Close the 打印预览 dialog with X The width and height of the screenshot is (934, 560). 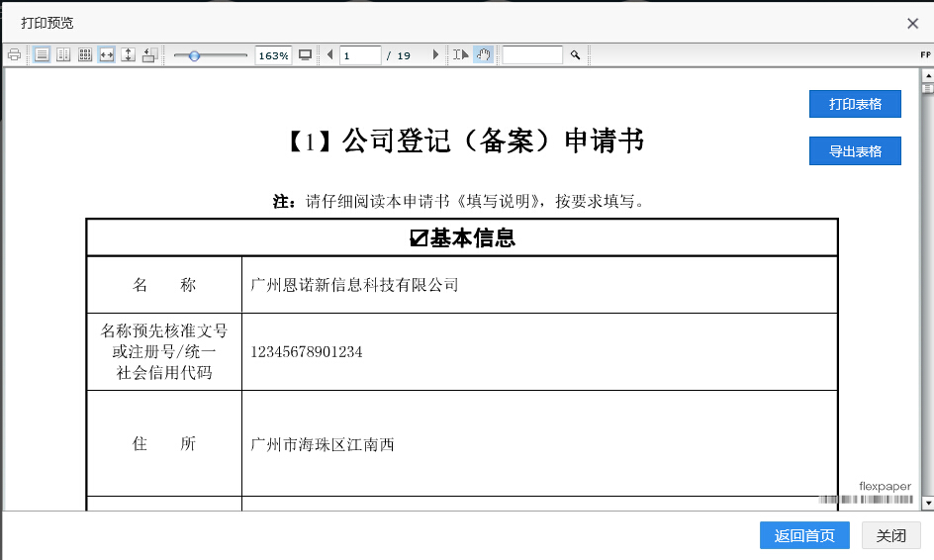tap(912, 23)
